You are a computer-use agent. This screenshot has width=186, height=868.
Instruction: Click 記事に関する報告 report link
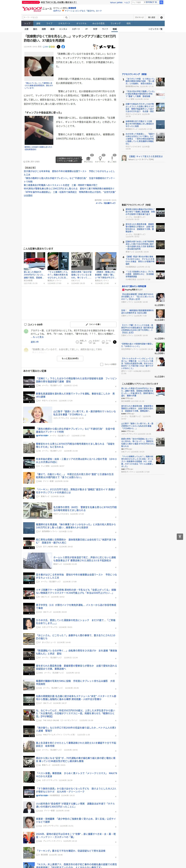tap(32, 161)
